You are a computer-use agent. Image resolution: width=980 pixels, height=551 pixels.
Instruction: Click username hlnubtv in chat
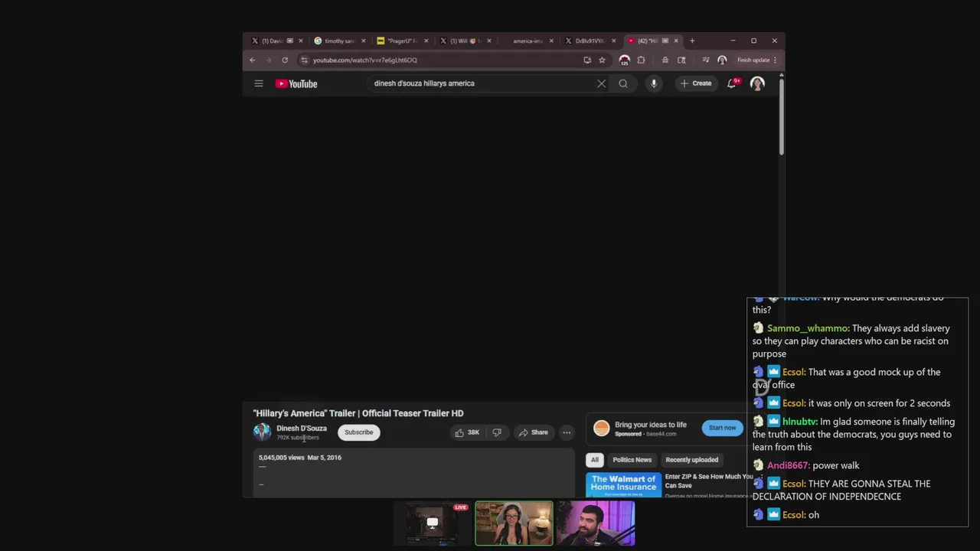[800, 422]
